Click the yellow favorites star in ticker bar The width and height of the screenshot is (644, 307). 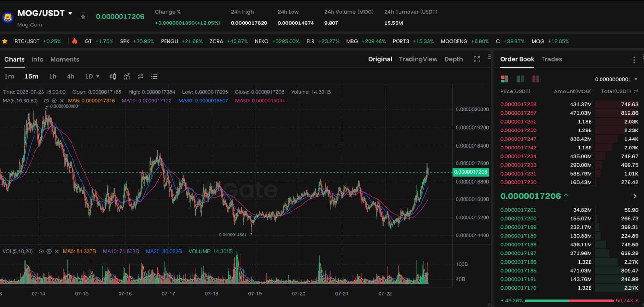click(5, 41)
